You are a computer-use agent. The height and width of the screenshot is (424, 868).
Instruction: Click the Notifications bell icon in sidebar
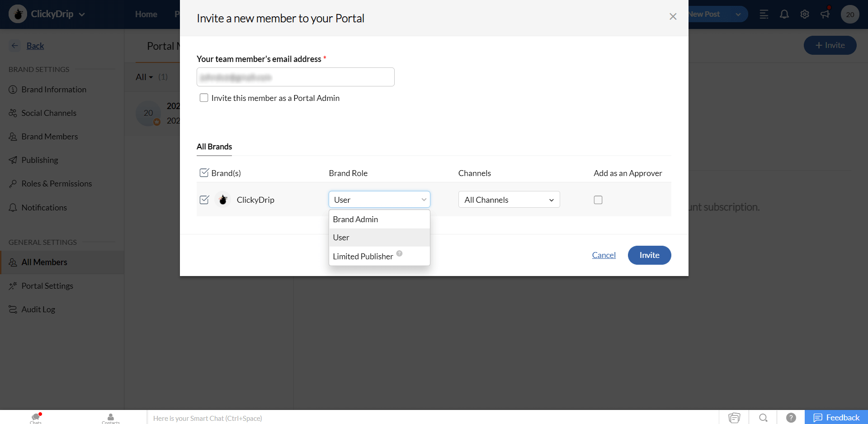[13, 208]
